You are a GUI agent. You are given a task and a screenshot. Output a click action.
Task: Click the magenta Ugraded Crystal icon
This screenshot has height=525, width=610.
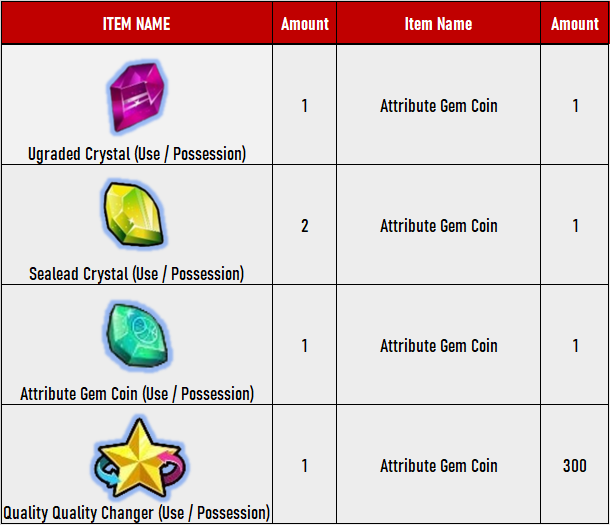click(137, 97)
